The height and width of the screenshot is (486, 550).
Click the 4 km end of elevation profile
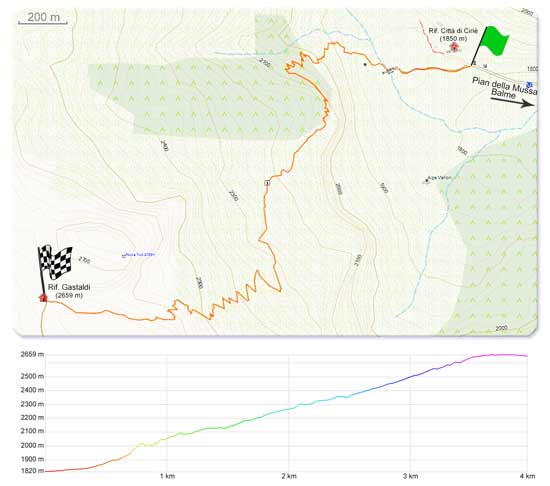[527, 476]
